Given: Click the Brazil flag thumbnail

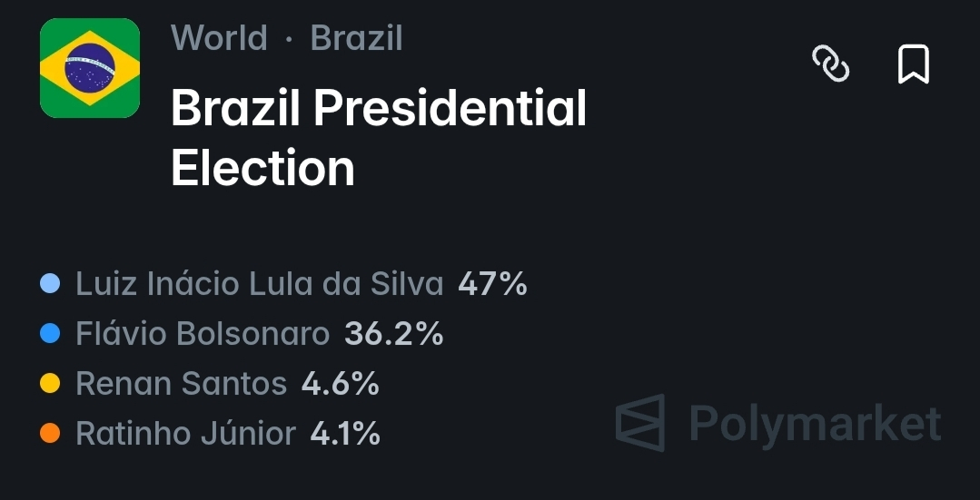Looking at the screenshot, I should coord(90,68).
